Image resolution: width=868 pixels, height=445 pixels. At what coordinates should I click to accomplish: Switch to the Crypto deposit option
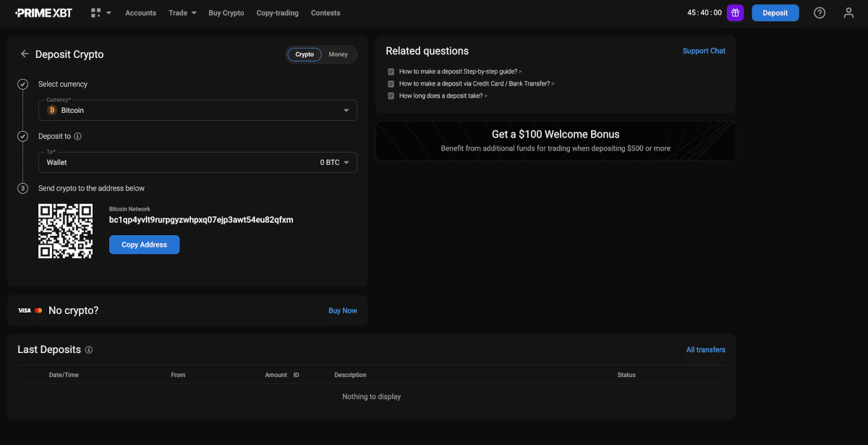[x=305, y=54]
